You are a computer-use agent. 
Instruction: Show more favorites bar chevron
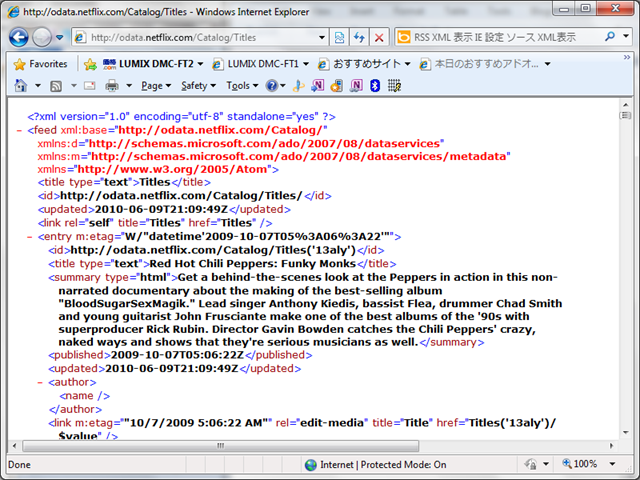pyautogui.click(x=627, y=58)
